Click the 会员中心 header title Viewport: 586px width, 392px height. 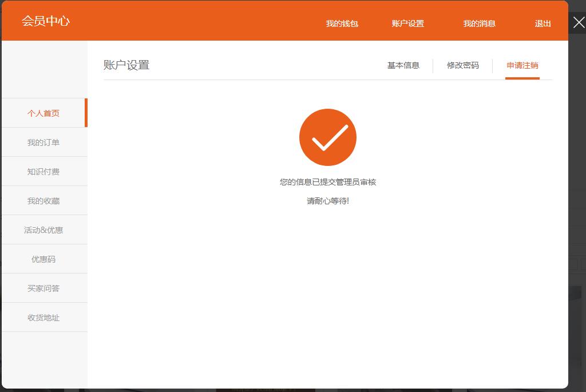[x=46, y=21]
